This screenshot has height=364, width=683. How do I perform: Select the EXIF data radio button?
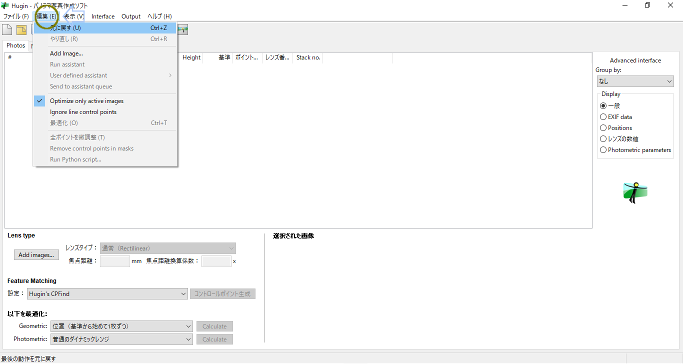click(603, 117)
